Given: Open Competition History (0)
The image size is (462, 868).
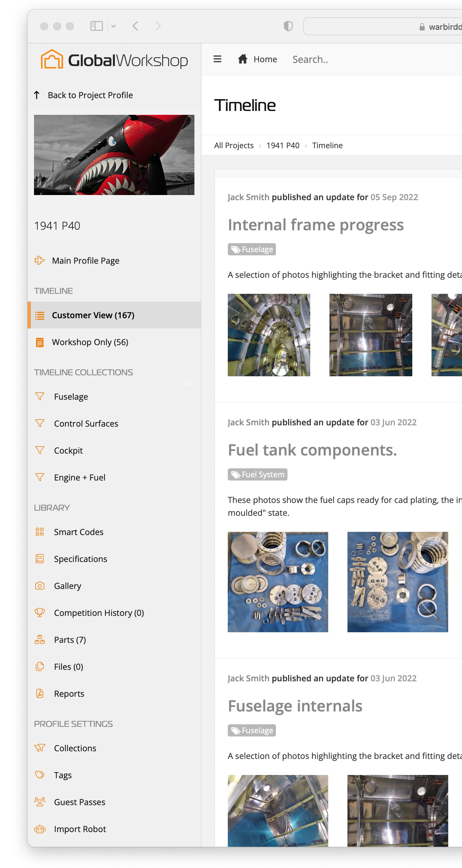Looking at the screenshot, I should (99, 613).
